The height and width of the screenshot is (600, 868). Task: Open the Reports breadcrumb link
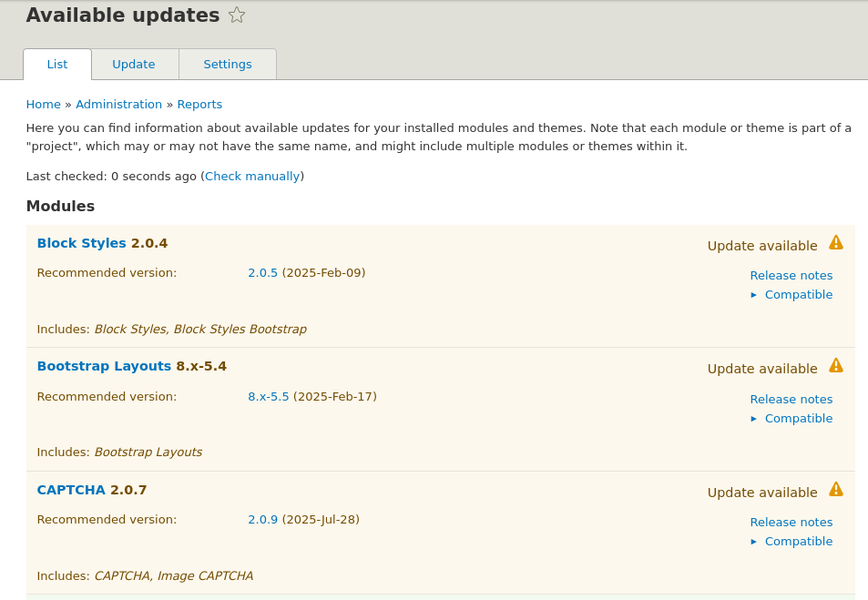199,105
